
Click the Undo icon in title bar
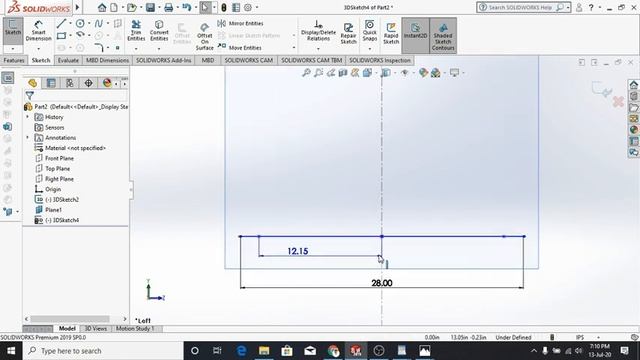187,7
